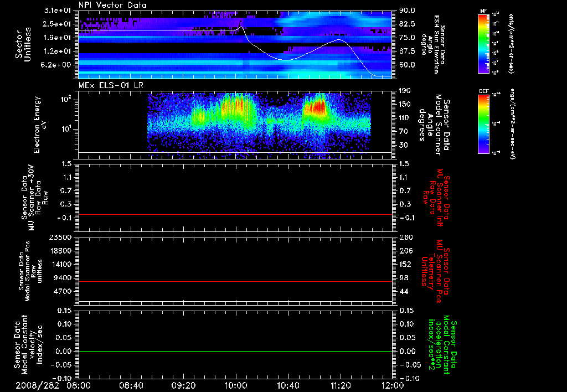Click the "150" scanner angle tick
This screenshot has height=392, width=567.
(405, 105)
